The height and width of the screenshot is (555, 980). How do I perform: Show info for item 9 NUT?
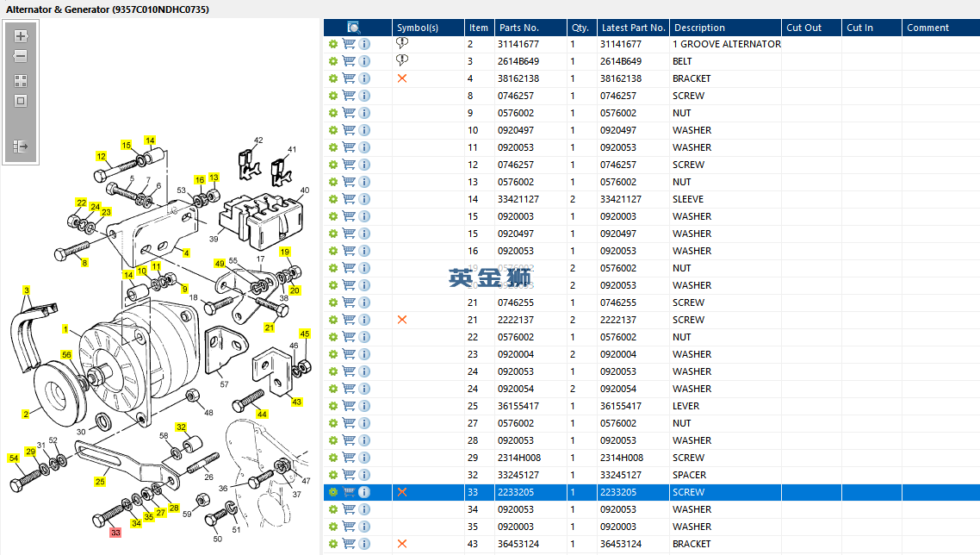[364, 113]
